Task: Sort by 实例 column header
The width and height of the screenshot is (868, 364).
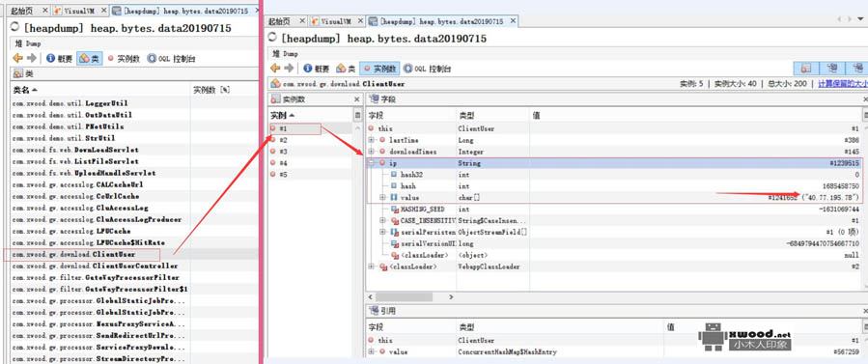Action: coord(310,115)
